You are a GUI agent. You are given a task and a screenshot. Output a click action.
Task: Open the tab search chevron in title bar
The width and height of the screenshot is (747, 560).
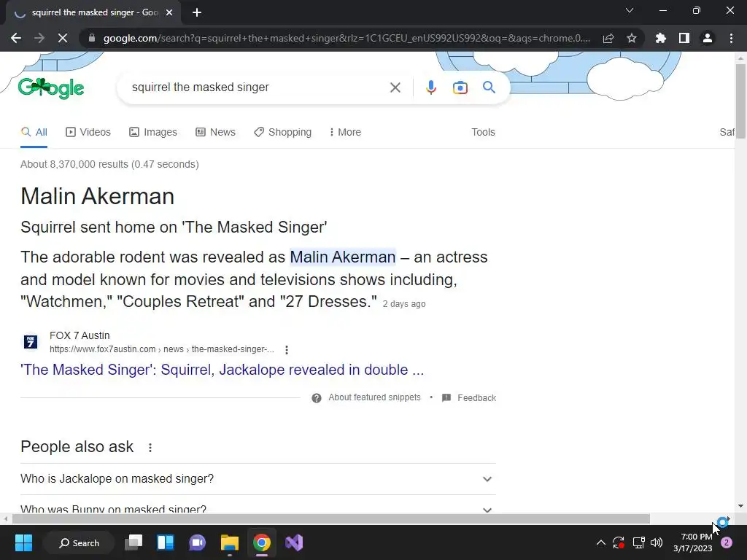tap(630, 10)
